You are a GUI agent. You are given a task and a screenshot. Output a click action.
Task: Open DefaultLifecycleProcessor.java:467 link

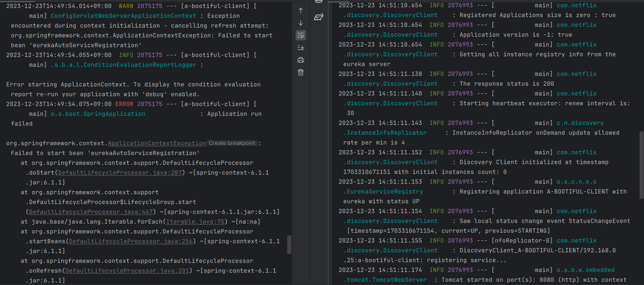coord(91,212)
